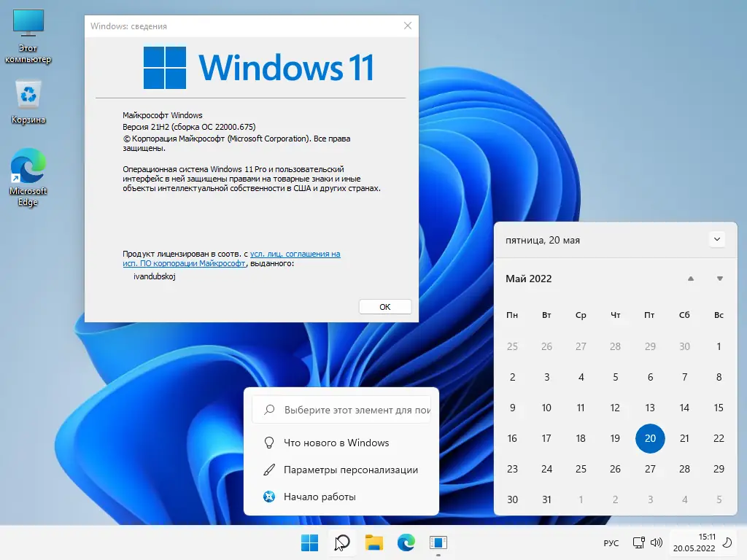747x560 pixels.
Task: Click date 6 in the calendar
Action: 650,377
